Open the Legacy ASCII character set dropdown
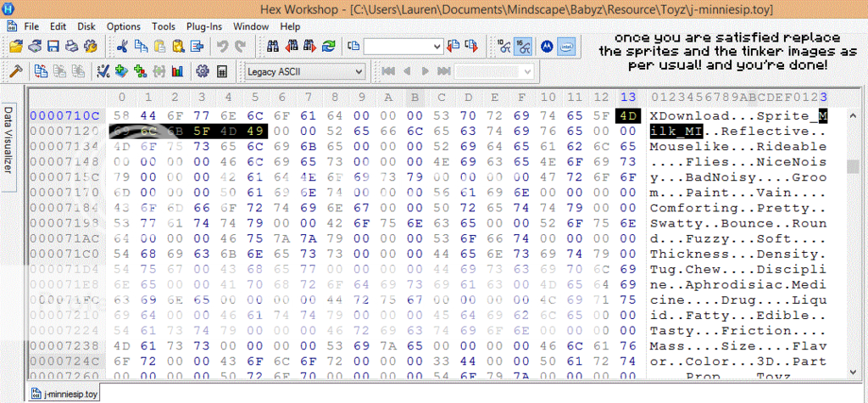 point(305,71)
